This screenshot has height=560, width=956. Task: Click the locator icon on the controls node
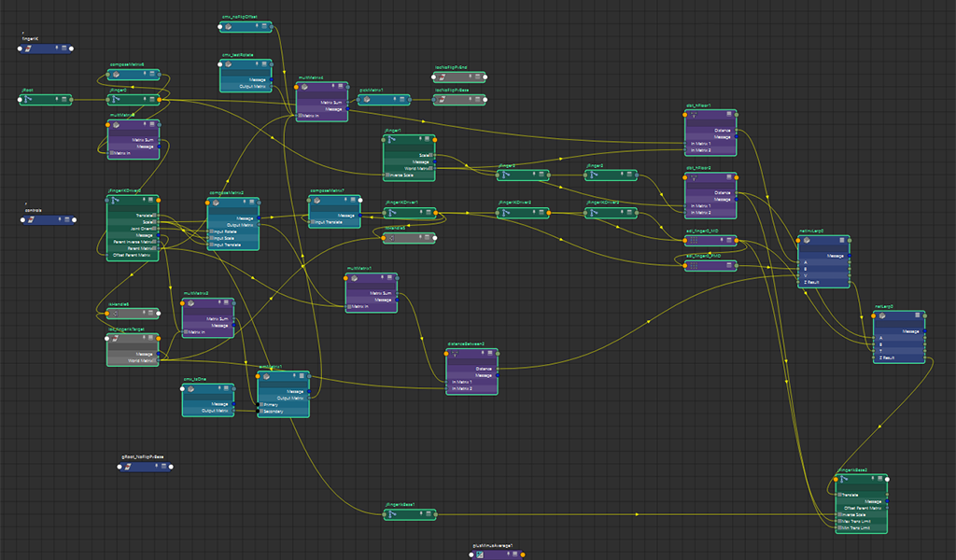(32, 220)
